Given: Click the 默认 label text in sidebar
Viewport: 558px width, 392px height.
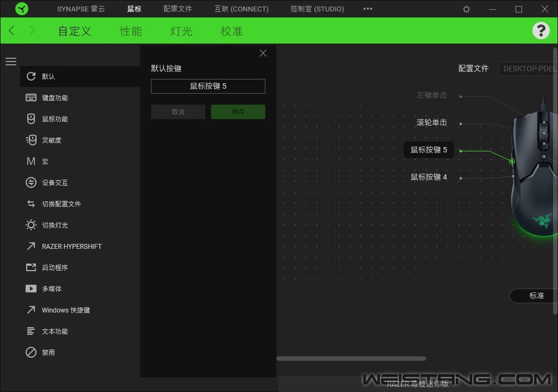Looking at the screenshot, I should 48,76.
